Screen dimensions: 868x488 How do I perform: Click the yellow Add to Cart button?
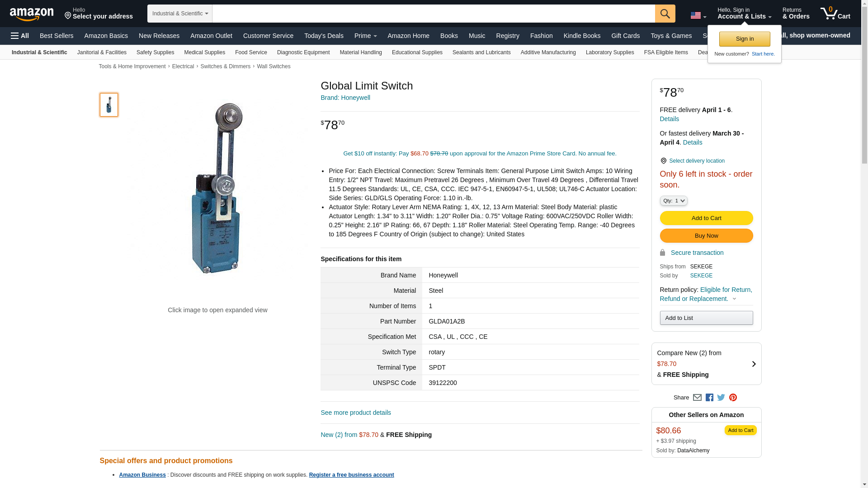(x=706, y=218)
